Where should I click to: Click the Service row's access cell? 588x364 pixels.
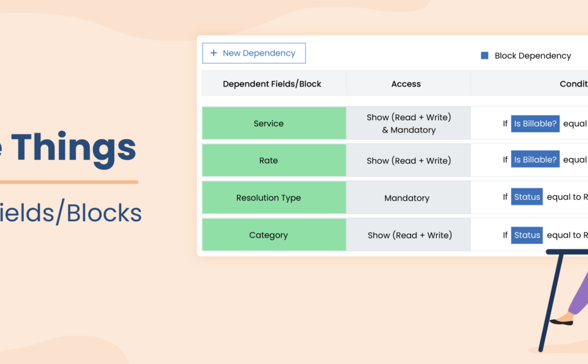(x=408, y=123)
